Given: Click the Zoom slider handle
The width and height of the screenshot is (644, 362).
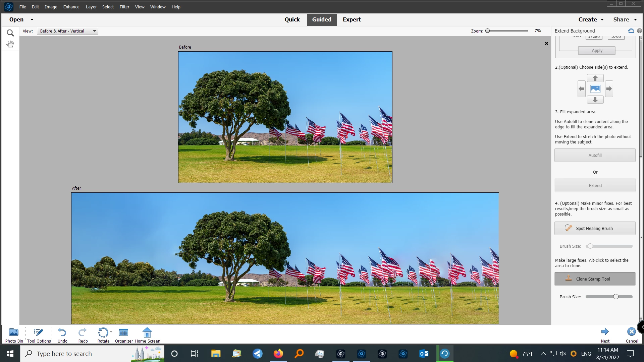Looking at the screenshot, I should [x=488, y=31].
